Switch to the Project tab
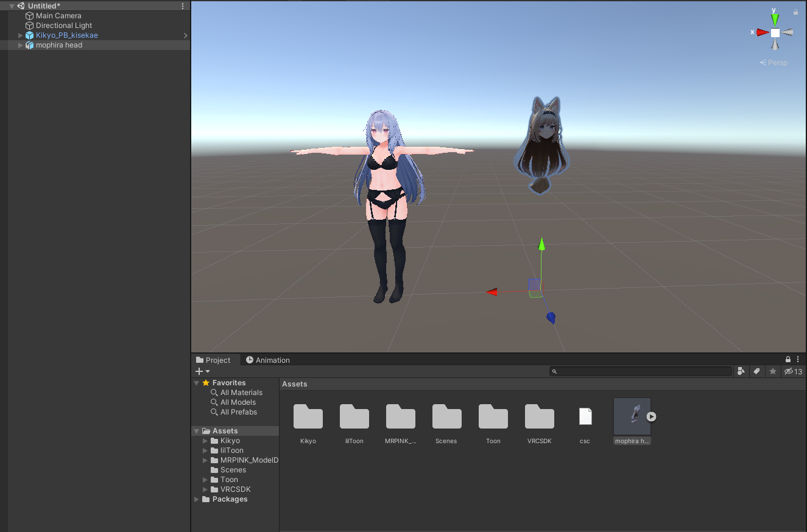Screen dimensions: 807x532 coord(214,360)
